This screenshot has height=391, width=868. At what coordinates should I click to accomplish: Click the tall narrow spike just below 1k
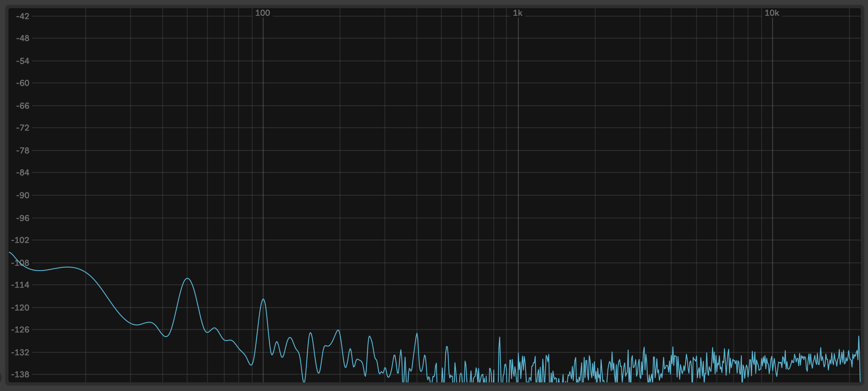499,338
